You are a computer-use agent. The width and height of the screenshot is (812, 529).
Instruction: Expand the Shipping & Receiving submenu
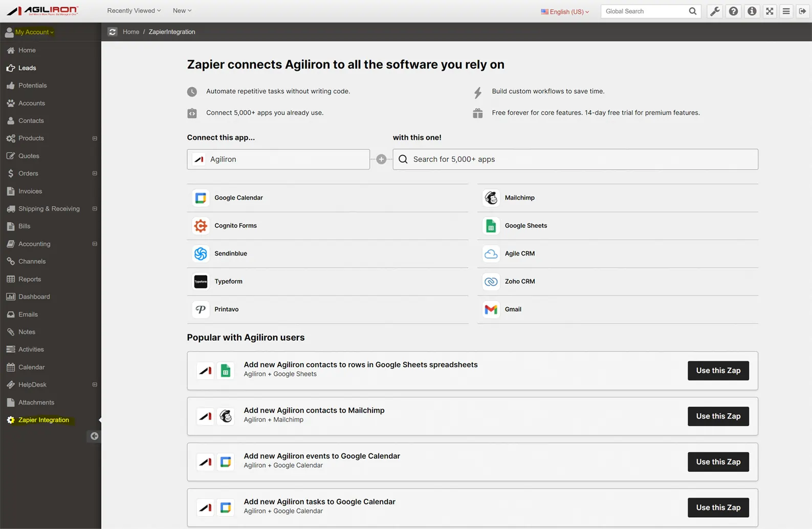(95, 209)
